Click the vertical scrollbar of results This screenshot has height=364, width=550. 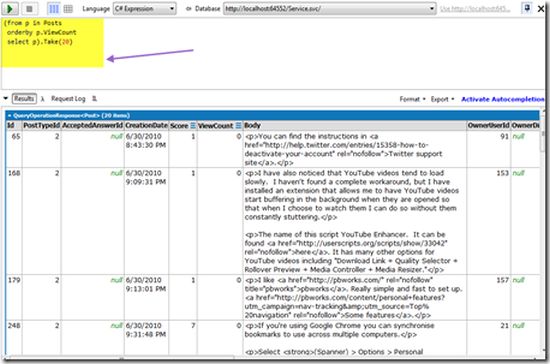543,231
